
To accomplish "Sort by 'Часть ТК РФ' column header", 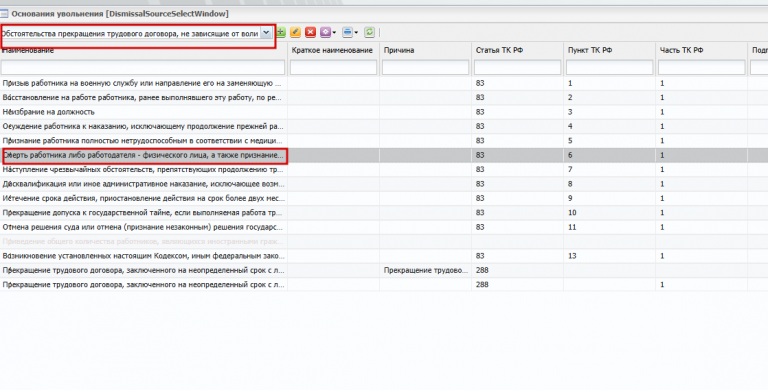I will 681,50.
